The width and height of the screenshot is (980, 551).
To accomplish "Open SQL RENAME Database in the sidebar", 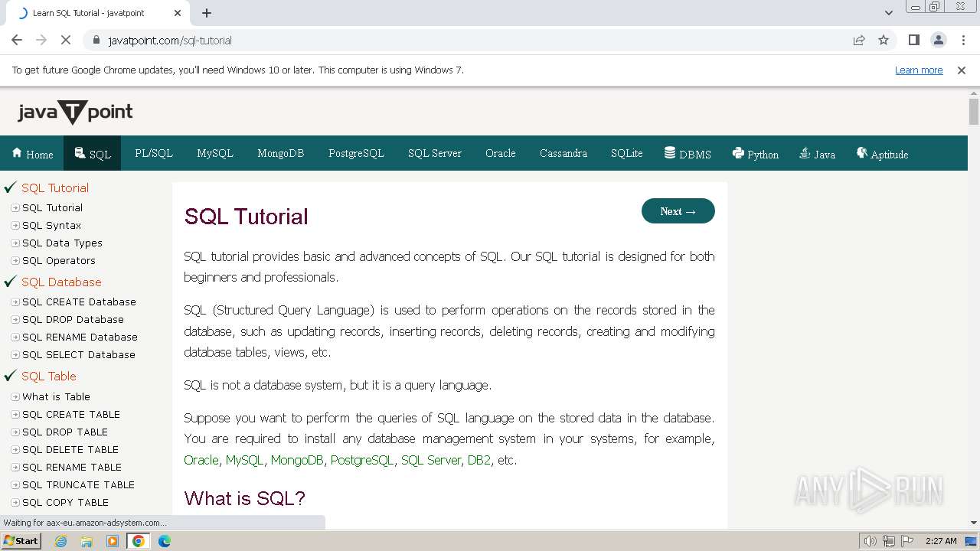I will 80,337.
